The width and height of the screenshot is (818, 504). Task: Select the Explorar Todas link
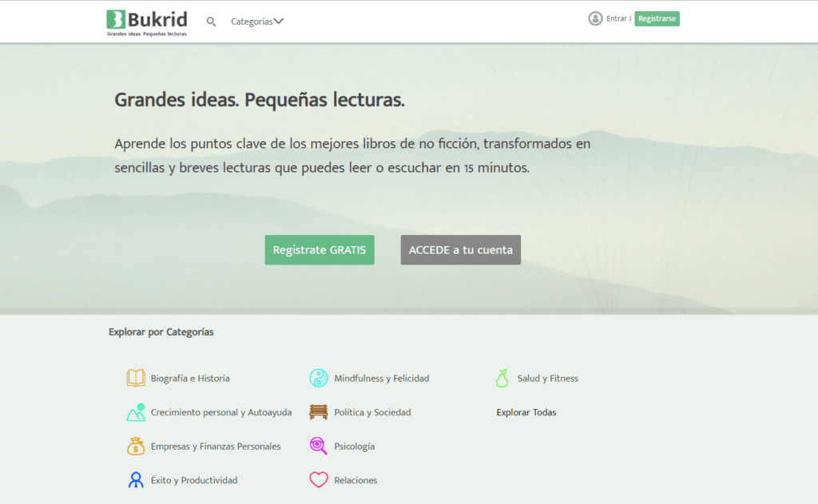point(526,412)
